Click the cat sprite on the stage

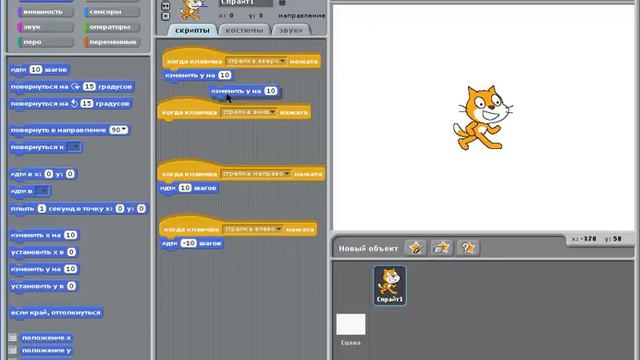pos(482,118)
